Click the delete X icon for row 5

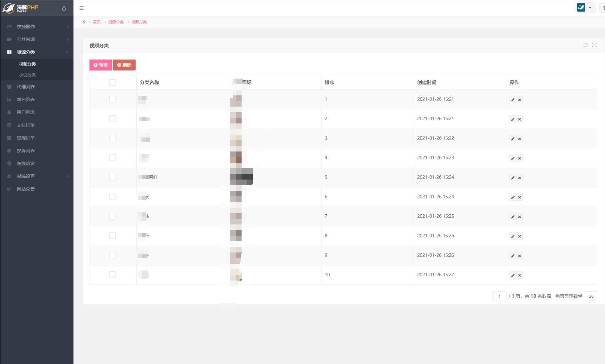520,178
